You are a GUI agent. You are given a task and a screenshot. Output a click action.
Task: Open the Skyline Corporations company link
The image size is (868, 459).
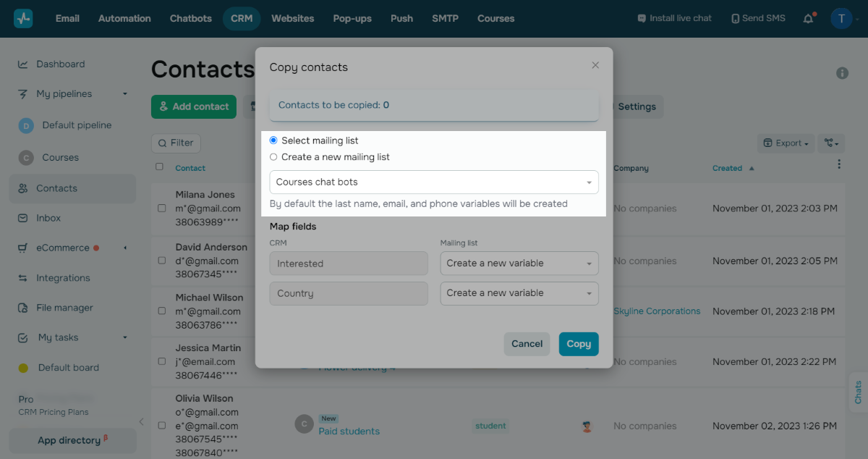point(657,311)
